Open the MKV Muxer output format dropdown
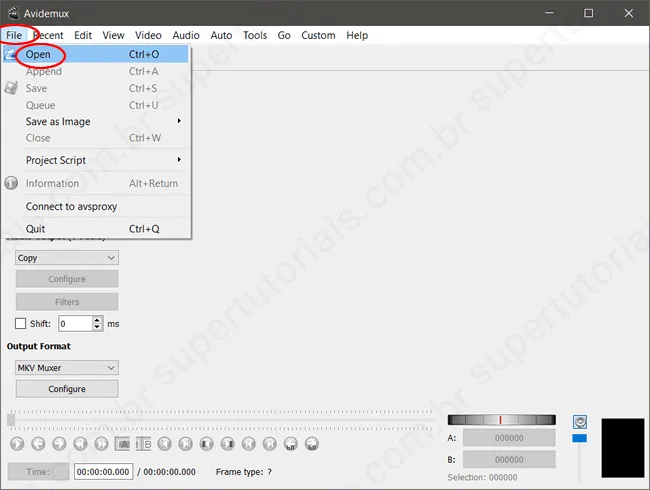This screenshot has height=490, width=650. [67, 368]
